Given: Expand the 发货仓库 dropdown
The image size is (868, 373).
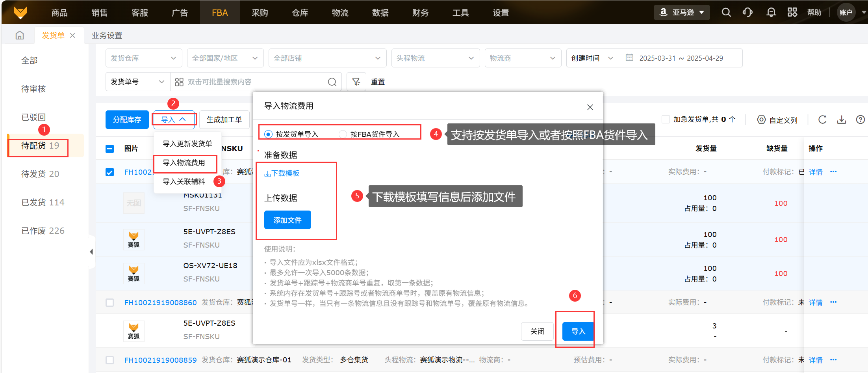Looking at the screenshot, I should point(143,58).
